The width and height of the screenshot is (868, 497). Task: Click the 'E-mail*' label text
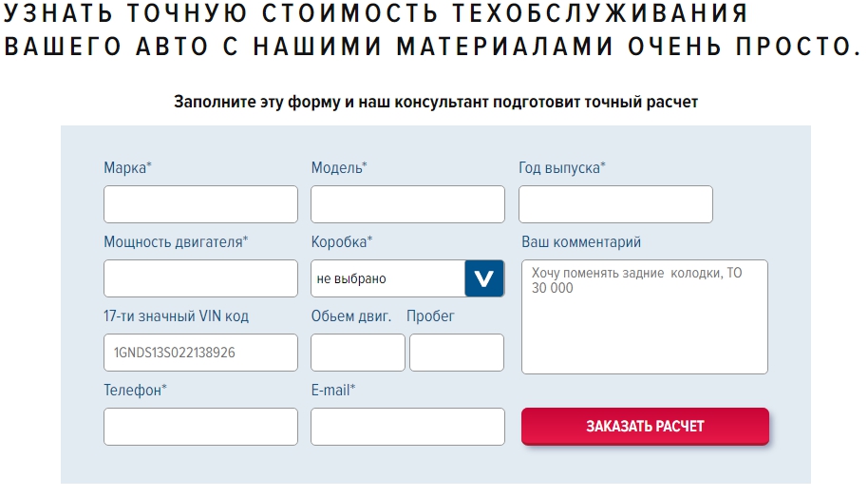pyautogui.click(x=333, y=390)
